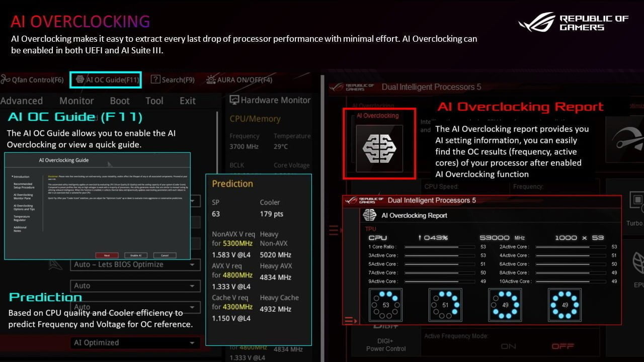The width and height of the screenshot is (644, 362).
Task: Switch to the Advanced BIOS tab
Action: tap(21, 101)
